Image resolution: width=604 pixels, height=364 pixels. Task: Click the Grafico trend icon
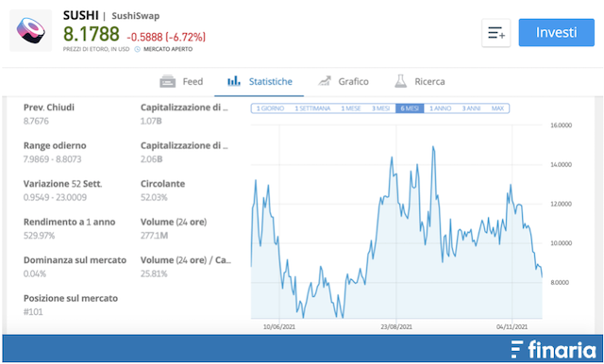pyautogui.click(x=325, y=81)
